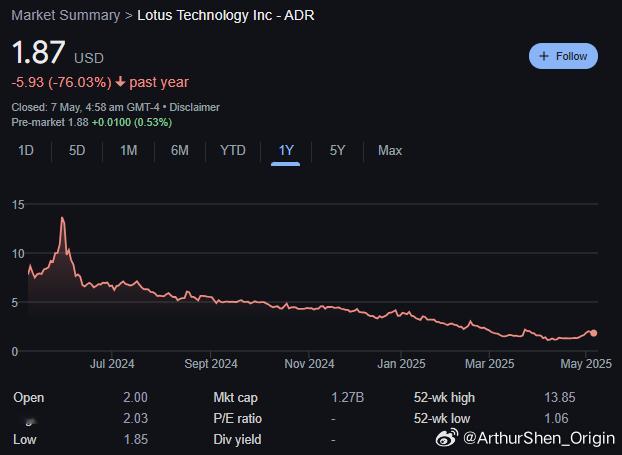
Task: Click the May 2025 axis label
Action: (586, 364)
